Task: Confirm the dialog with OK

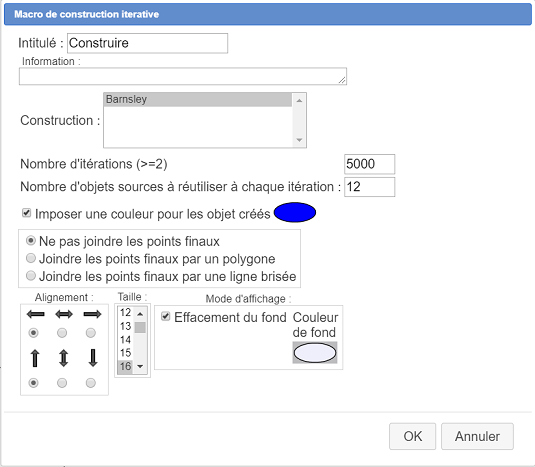Action: click(413, 436)
